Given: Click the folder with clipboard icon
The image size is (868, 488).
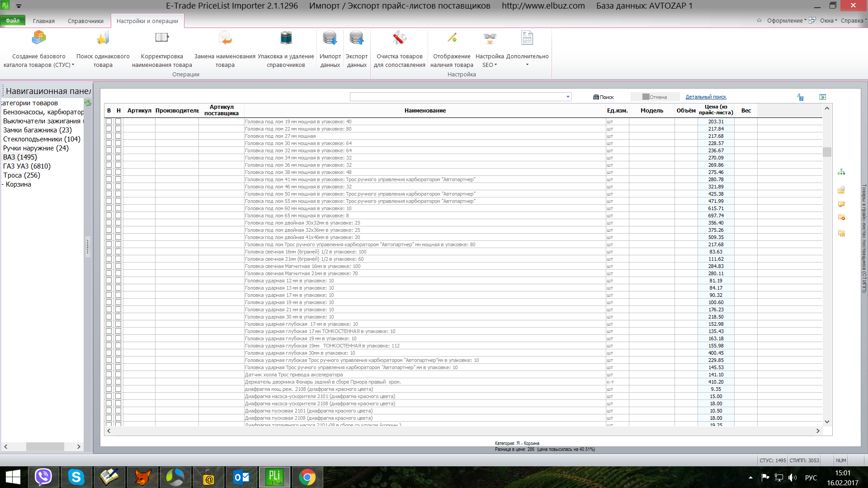Looking at the screenshot, I should [x=841, y=190].
